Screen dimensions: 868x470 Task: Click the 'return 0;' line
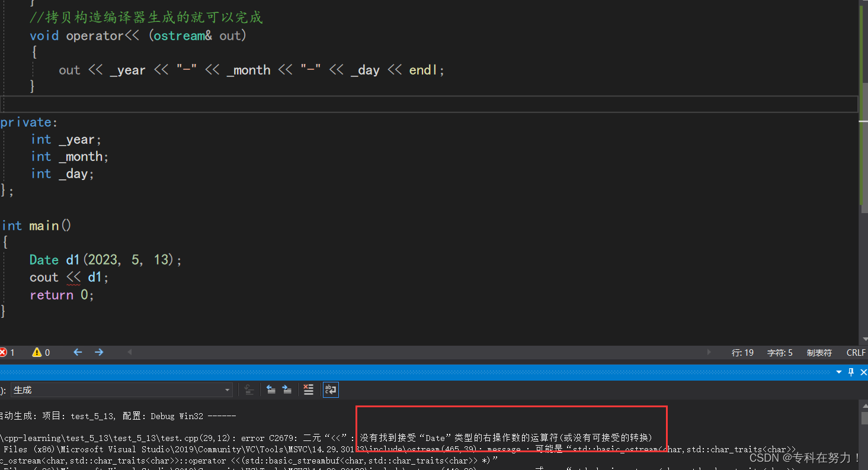tap(62, 295)
